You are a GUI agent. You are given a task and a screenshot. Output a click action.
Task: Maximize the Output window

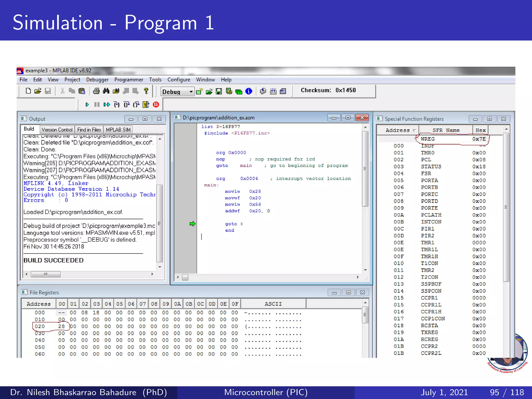point(145,119)
